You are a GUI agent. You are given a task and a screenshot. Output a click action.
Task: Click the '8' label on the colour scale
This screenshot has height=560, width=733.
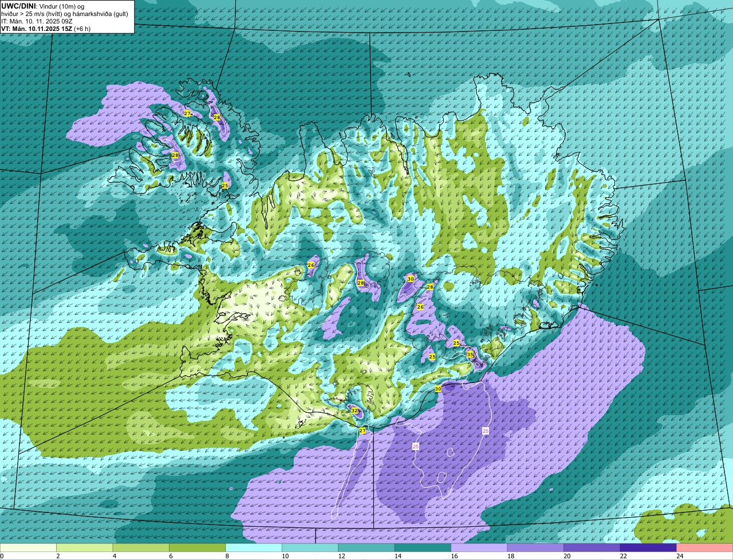[x=226, y=555]
